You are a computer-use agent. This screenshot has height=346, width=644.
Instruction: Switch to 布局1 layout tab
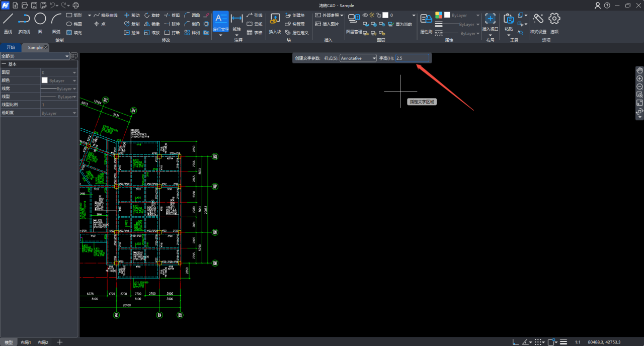[26, 342]
